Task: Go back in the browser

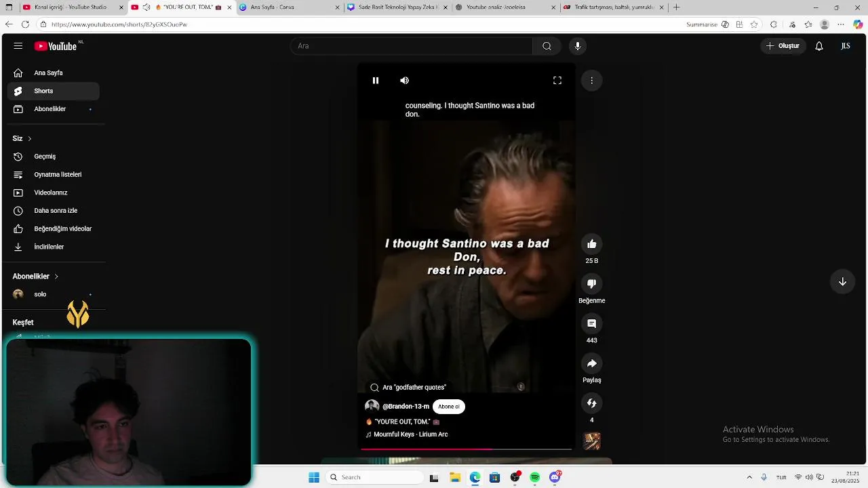Action: pos(9,24)
